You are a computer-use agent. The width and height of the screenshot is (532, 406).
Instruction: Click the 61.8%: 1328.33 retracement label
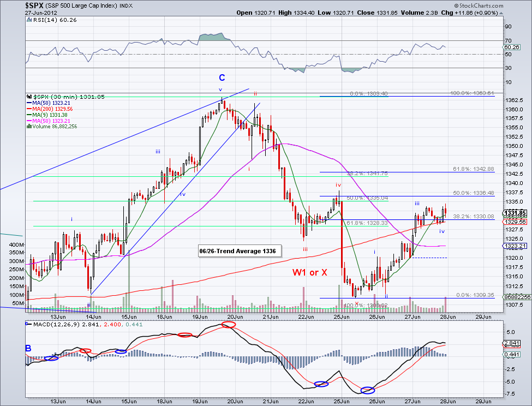pos(367,223)
